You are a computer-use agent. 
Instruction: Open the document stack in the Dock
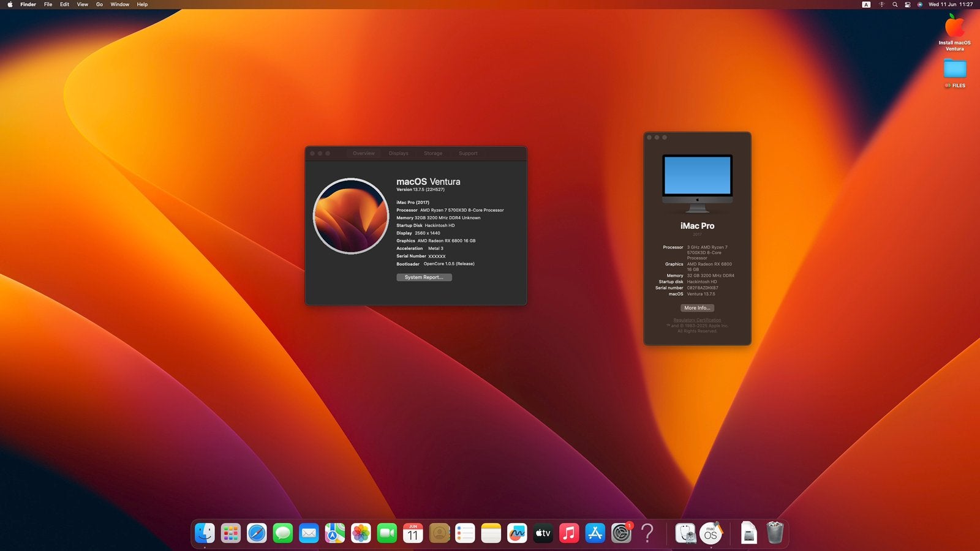tap(748, 533)
